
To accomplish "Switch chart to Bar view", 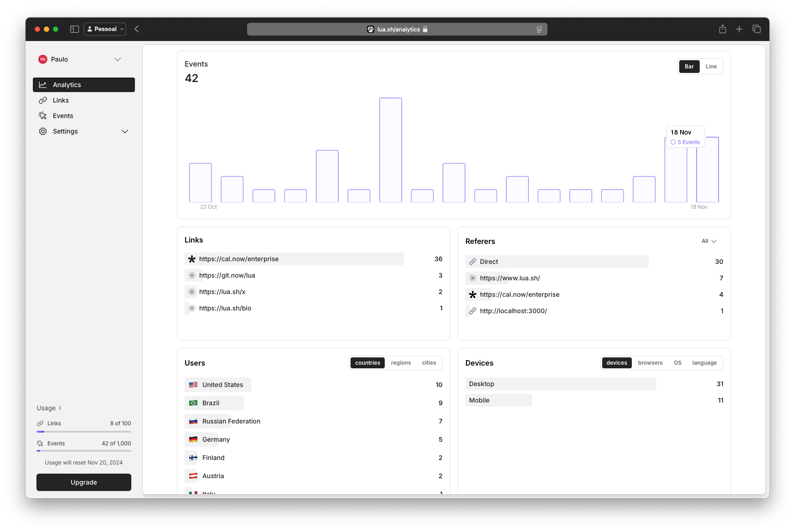I will coord(689,67).
